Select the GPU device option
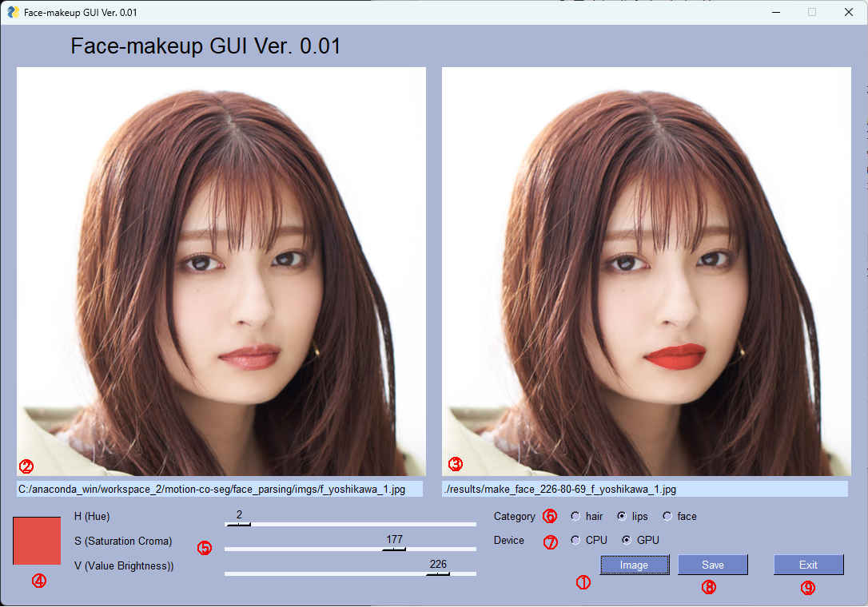 coord(627,541)
